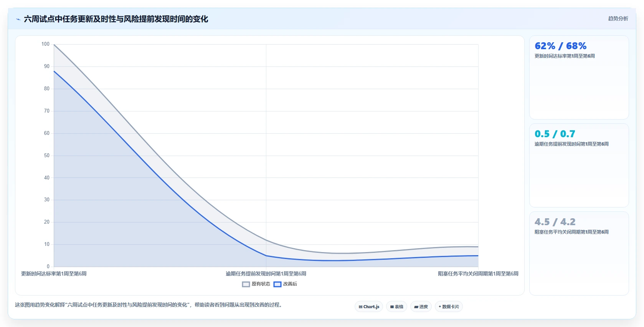Click the y-axis value 100
This screenshot has height=327, width=644.
click(x=45, y=44)
